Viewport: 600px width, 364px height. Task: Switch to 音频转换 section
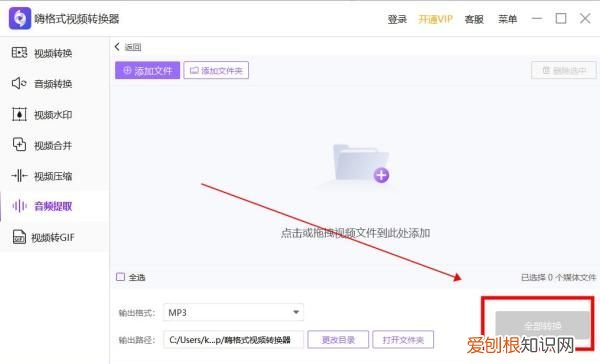click(54, 83)
